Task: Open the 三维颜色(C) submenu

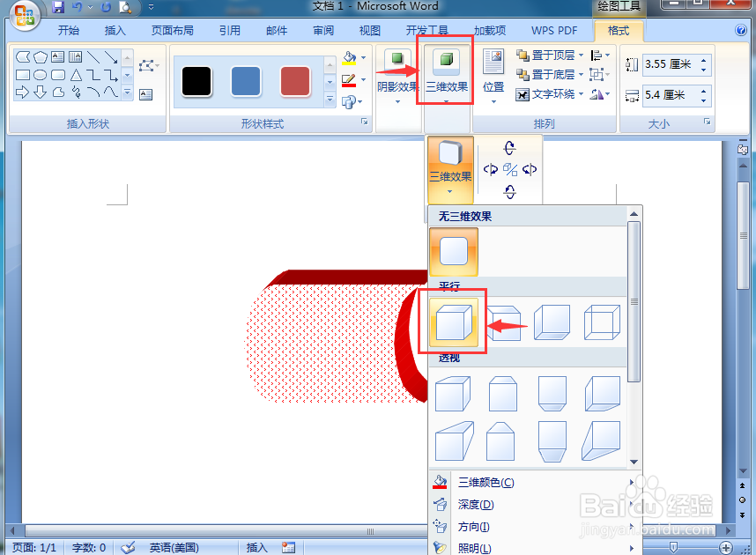Action: (535, 482)
